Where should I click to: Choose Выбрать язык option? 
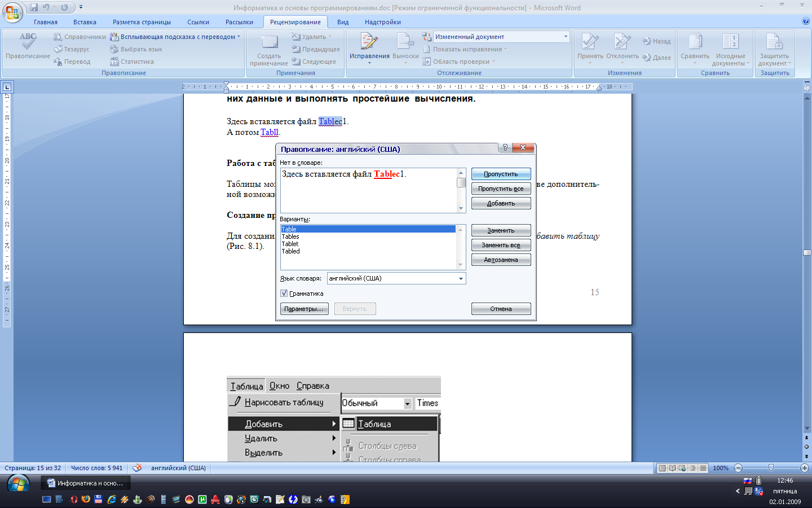point(136,49)
